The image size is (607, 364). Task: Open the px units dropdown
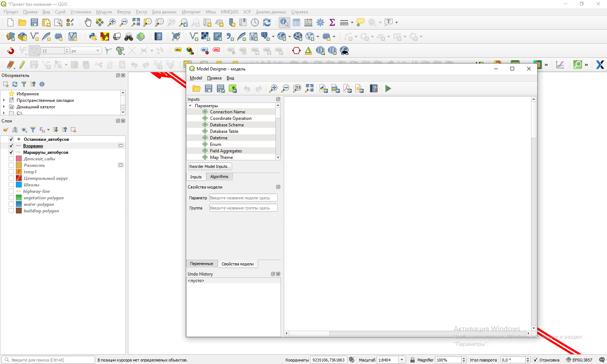(x=86, y=51)
